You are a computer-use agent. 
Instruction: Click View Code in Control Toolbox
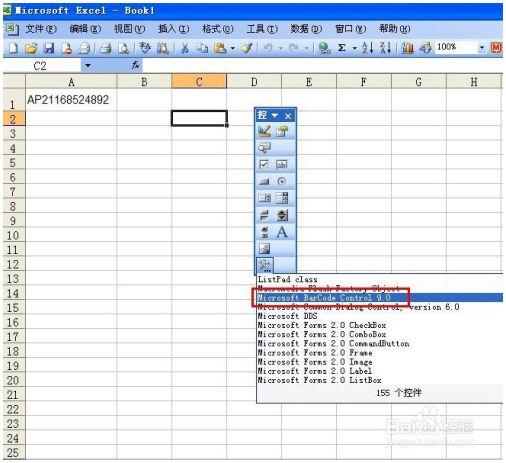264,147
